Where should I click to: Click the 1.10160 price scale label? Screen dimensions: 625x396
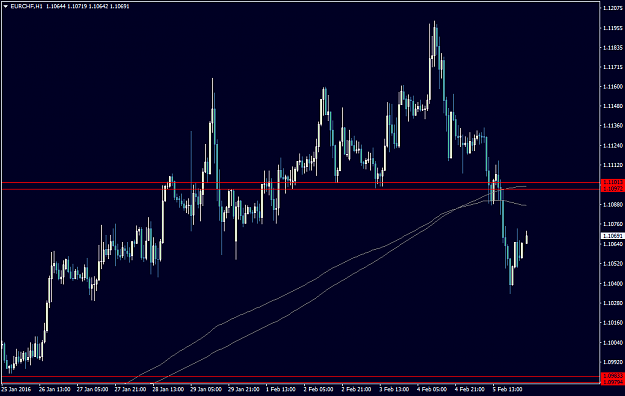click(613, 323)
